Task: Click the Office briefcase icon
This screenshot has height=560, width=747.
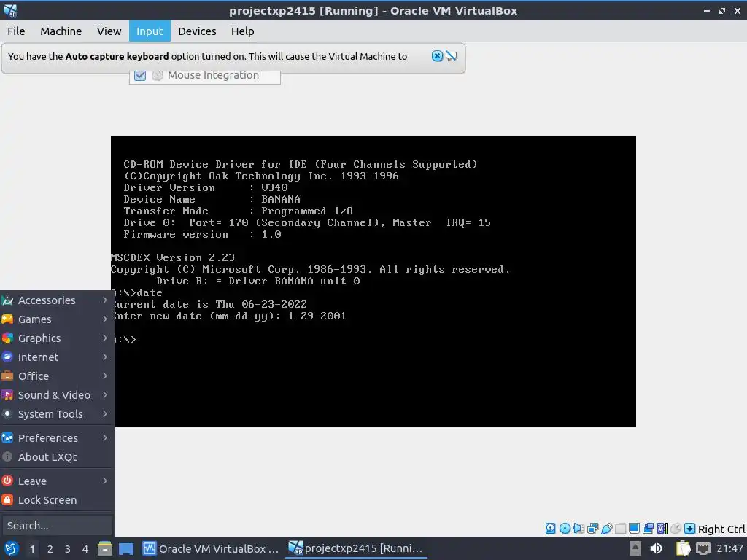Action: pos(7,376)
